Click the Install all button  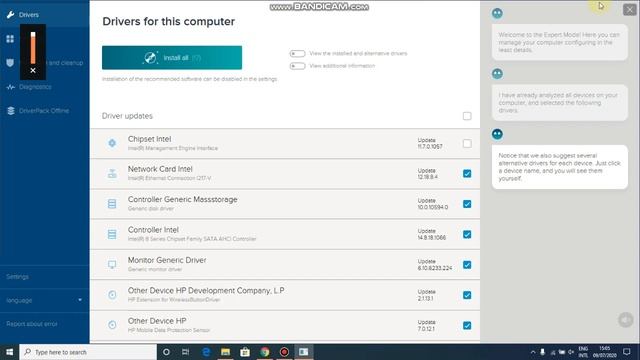(x=172, y=58)
